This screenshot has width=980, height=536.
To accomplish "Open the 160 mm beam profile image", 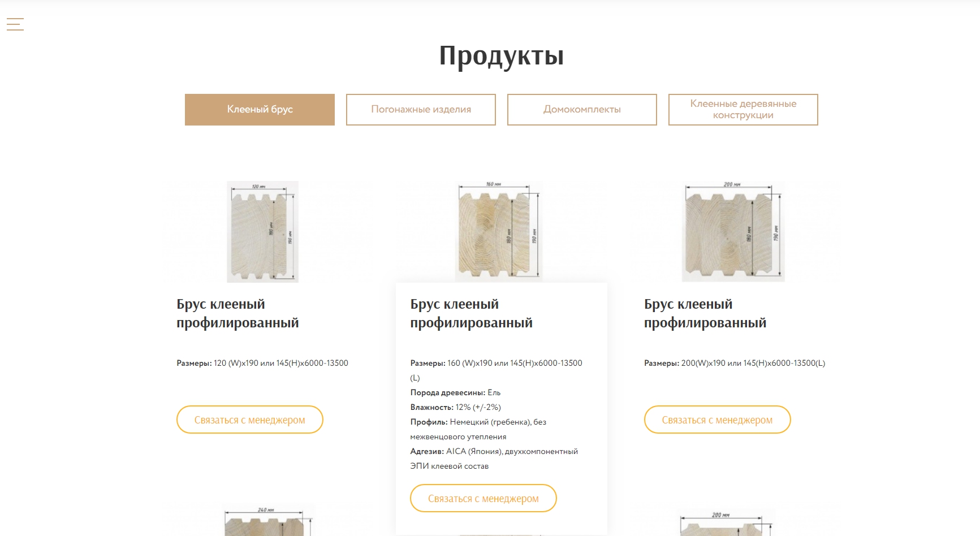I will 498,232.
